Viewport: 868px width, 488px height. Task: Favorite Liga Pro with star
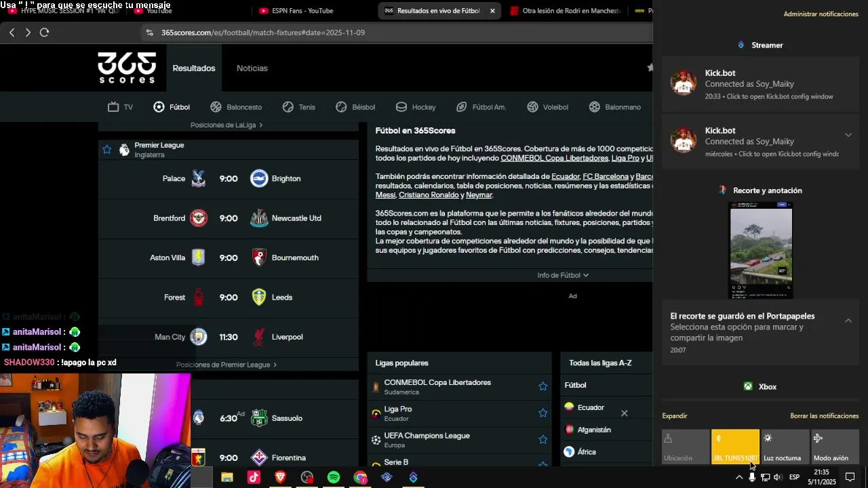tap(542, 413)
